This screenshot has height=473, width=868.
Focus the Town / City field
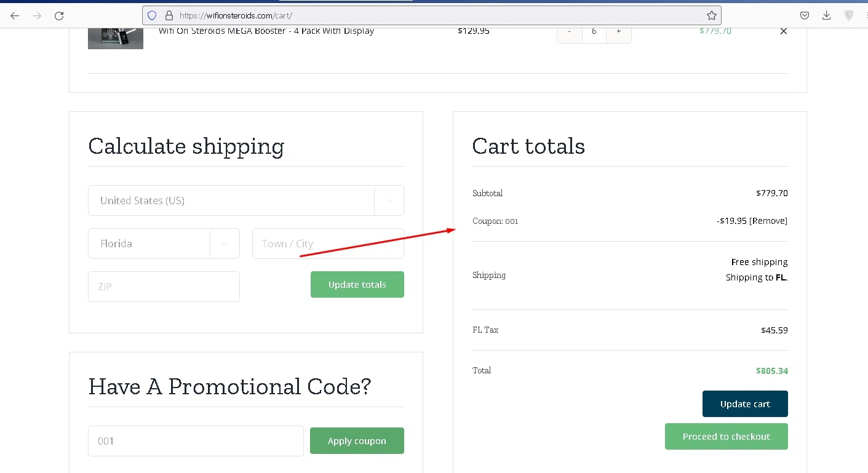328,244
